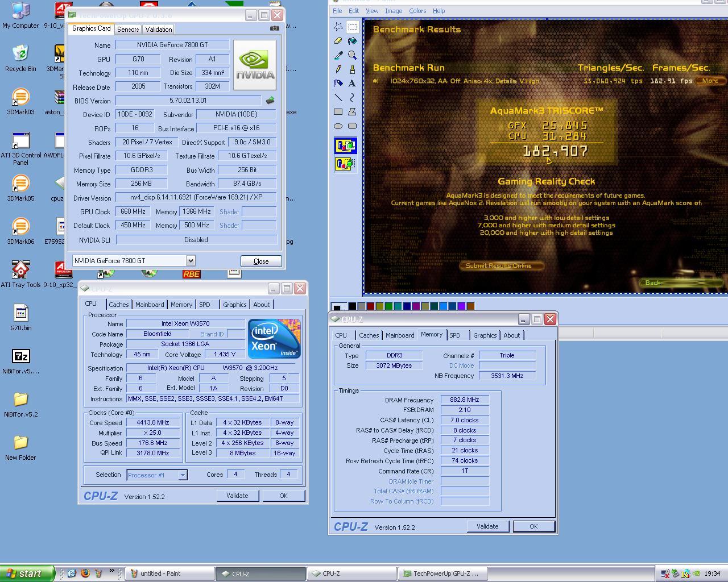Choose the Line tool in Paint
The height and width of the screenshot is (582, 728).
(x=338, y=98)
